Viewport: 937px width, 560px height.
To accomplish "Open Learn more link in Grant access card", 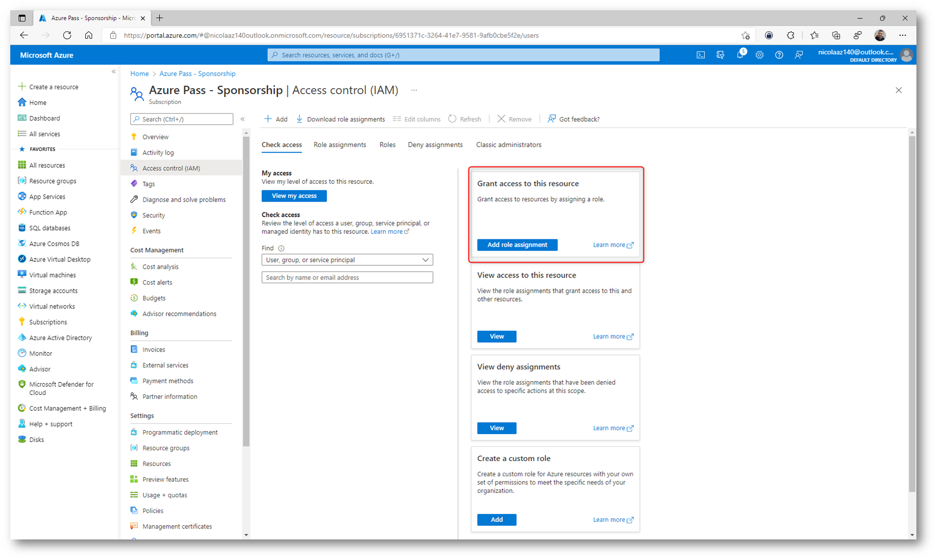I will point(613,245).
